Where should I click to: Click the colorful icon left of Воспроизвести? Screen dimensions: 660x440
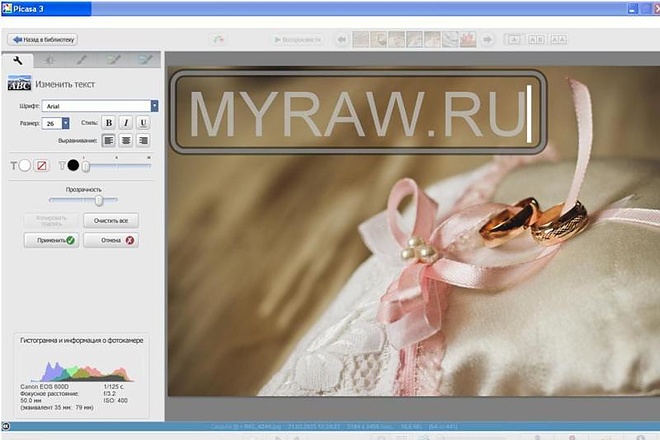218,40
